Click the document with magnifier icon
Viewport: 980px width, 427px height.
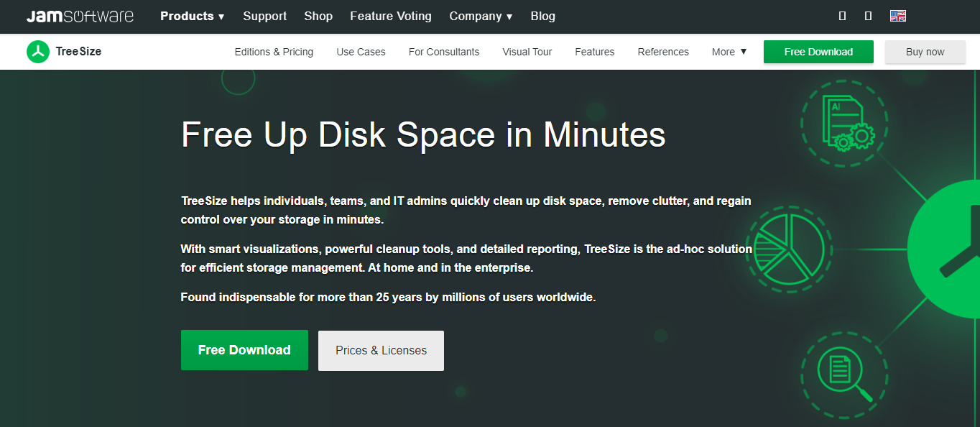click(x=843, y=374)
